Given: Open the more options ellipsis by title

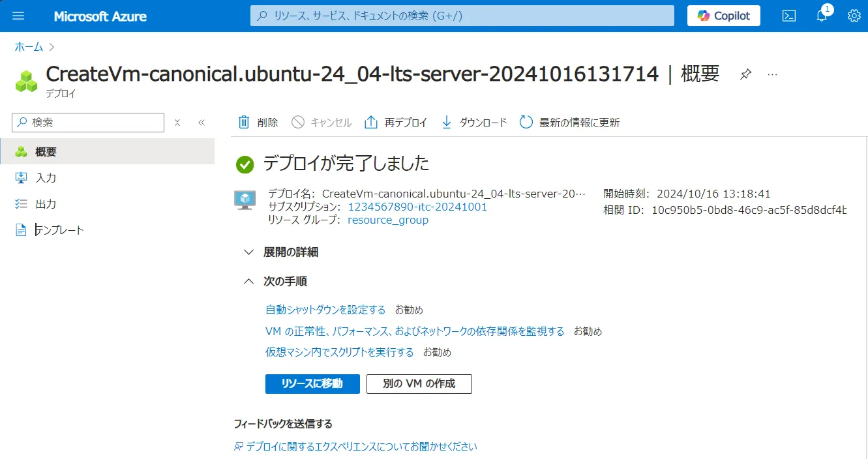Looking at the screenshot, I should point(772,75).
